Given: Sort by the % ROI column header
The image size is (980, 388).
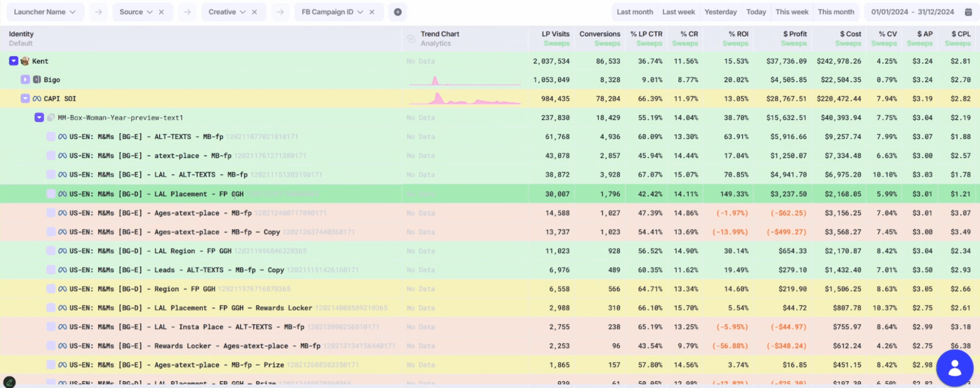Looking at the screenshot, I should click(x=738, y=34).
